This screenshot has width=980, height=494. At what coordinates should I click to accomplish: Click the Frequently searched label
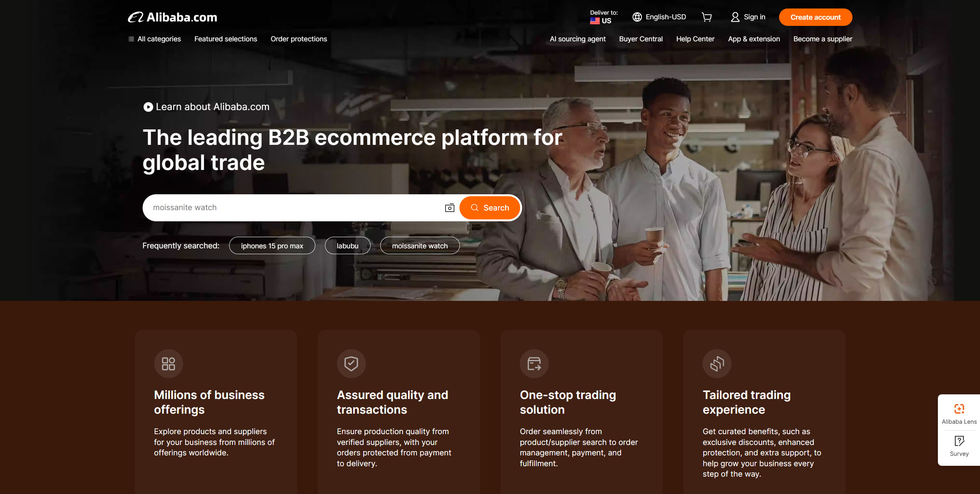tap(181, 246)
